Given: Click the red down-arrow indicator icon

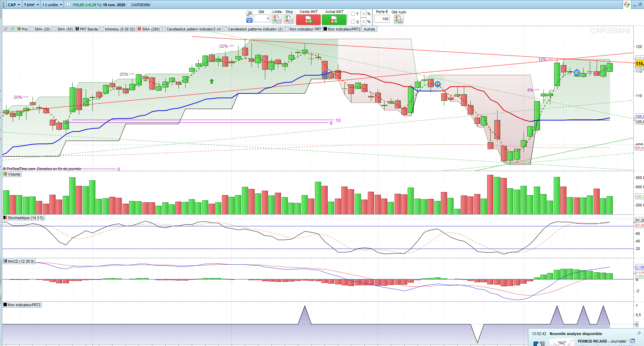Looking at the screenshot, I should [x=5, y=29].
